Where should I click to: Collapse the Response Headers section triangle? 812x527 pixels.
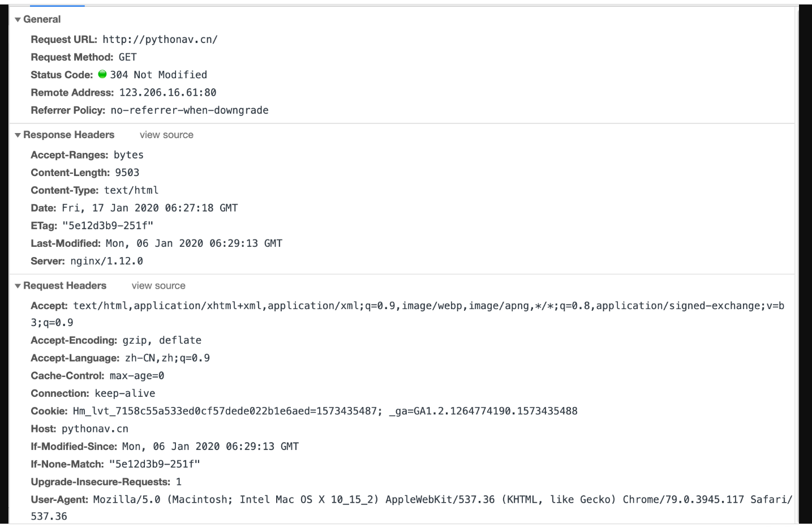tap(18, 135)
